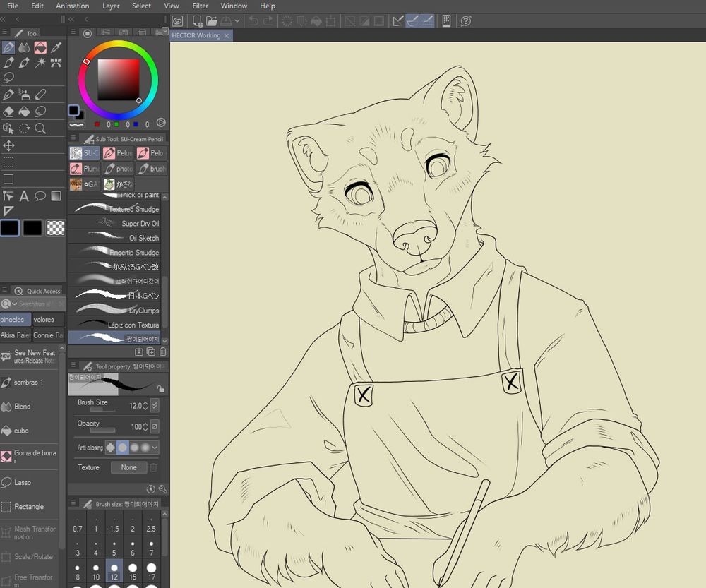Screen dimensions: 706x588
Task: Duplicate the sub tool with copy icon
Action: click(151, 352)
